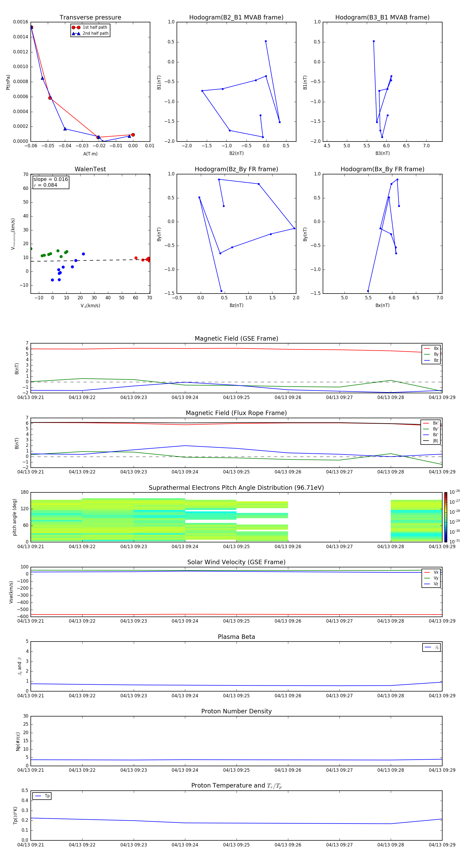
Task: Click the "Bx(nT)" x-axis label
Action: (x=382, y=305)
